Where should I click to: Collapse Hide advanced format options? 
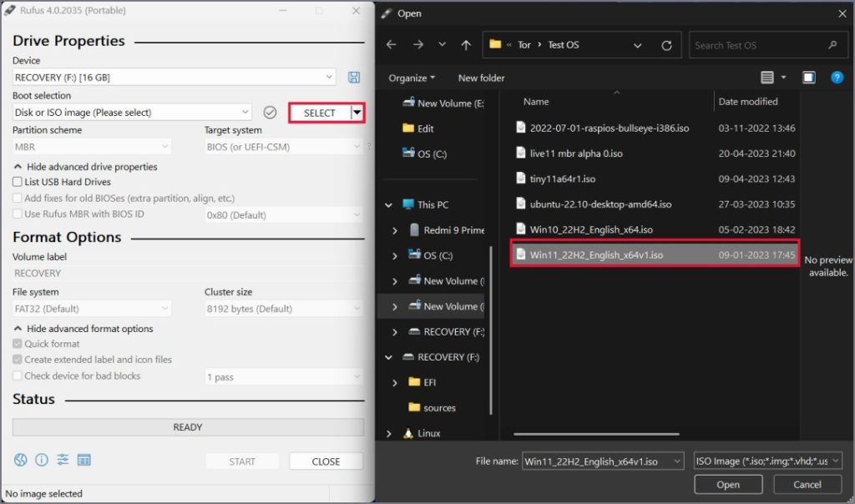coord(83,329)
